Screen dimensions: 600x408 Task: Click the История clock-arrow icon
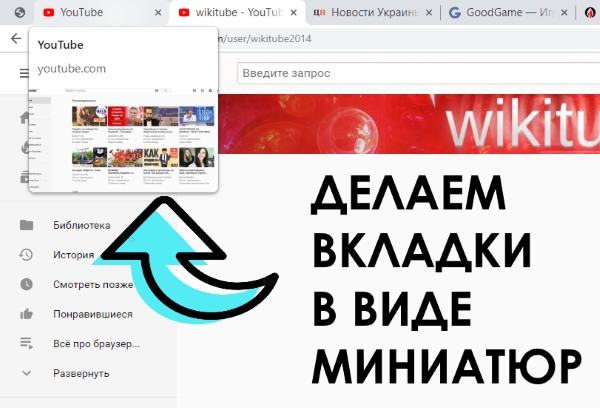click(26, 255)
